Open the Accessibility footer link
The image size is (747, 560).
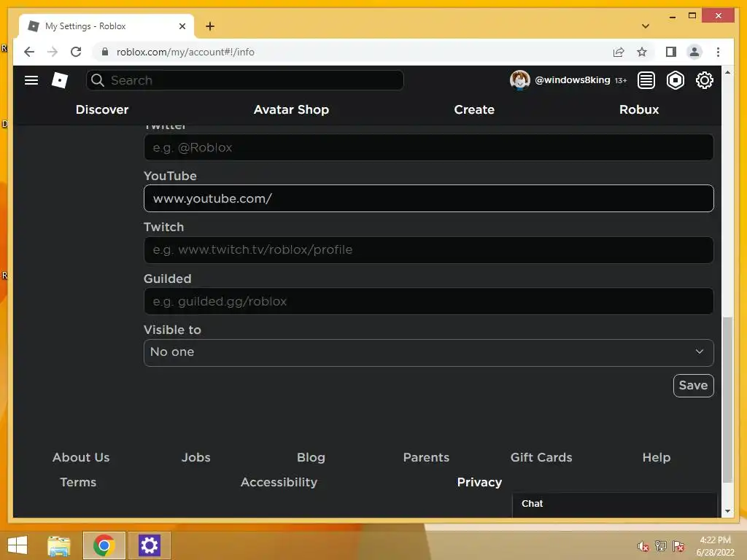point(279,482)
